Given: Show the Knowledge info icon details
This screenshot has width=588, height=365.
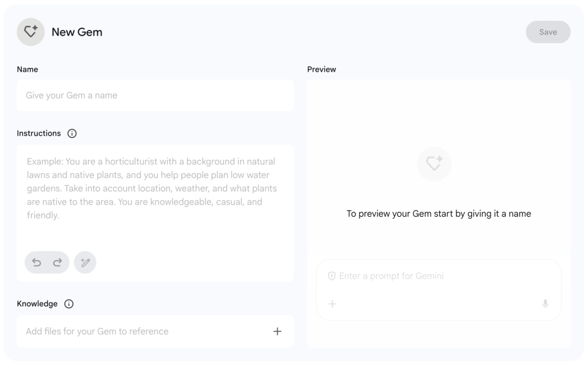Looking at the screenshot, I should [69, 304].
